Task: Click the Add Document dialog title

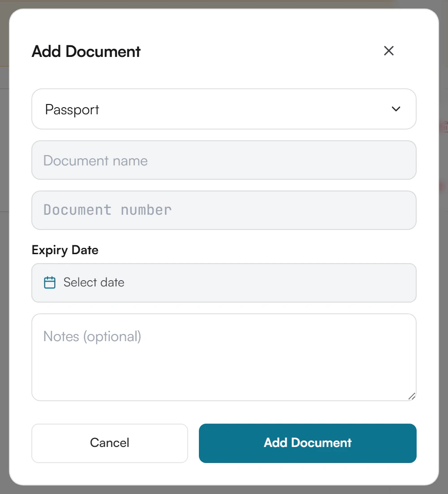Action: [86, 52]
